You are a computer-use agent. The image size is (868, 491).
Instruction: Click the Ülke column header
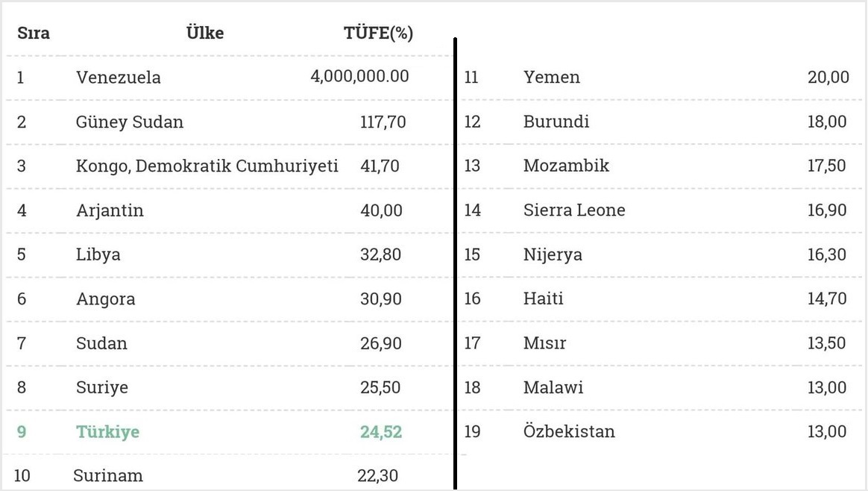click(205, 33)
